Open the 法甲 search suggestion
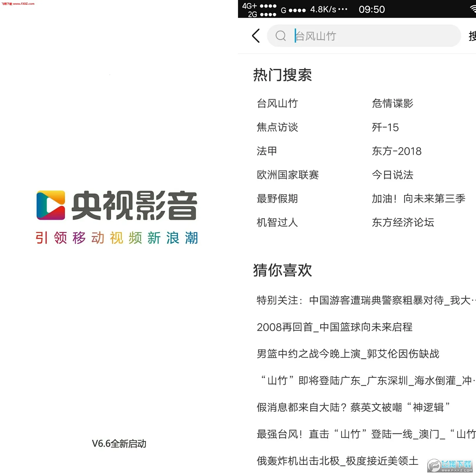This screenshot has height=476, width=476. tap(267, 151)
